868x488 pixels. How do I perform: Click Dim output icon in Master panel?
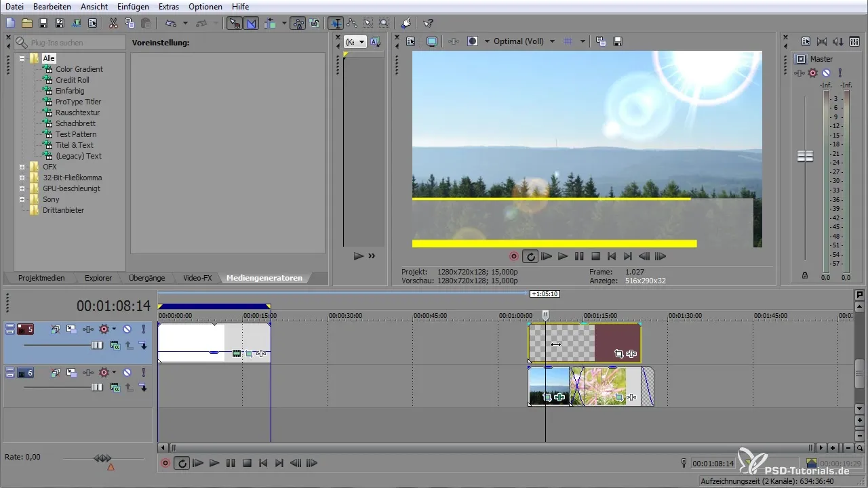click(838, 41)
